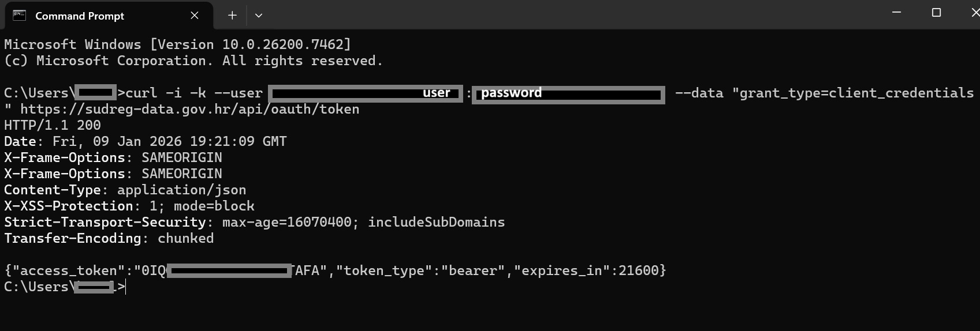Viewport: 980px width, 331px height.
Task: Click the access_token key in JSON response
Action: tap(68, 270)
